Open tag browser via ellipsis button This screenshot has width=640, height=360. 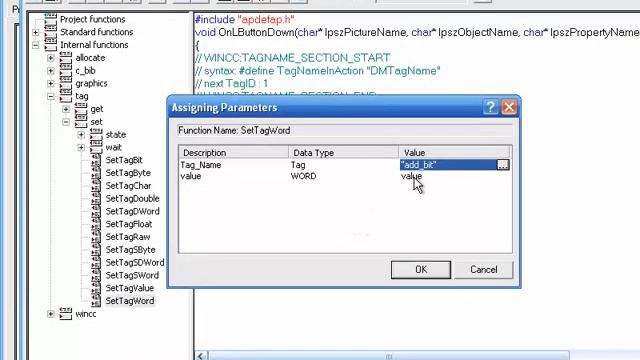pyautogui.click(x=503, y=165)
